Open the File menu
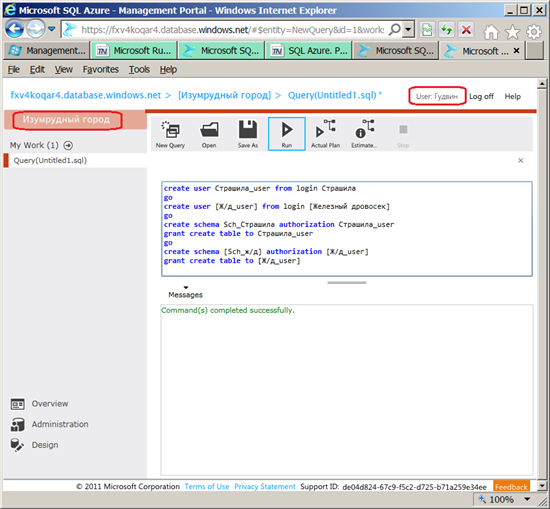 (x=14, y=69)
